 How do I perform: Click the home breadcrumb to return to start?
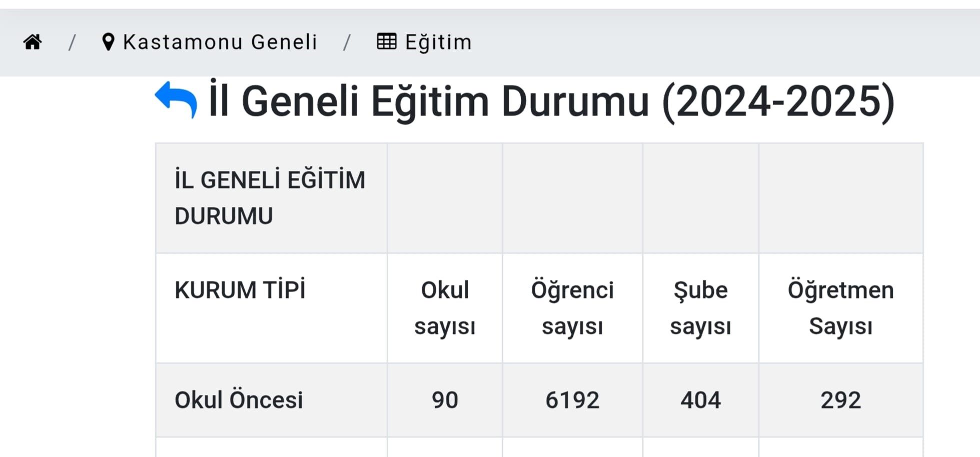coord(33,41)
